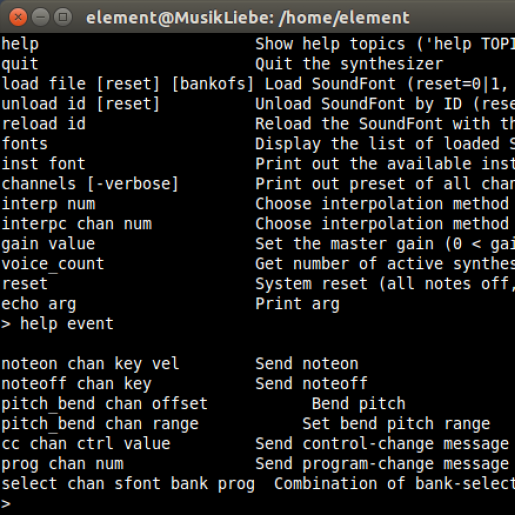
Task: Click the 'pitch_bend chan range' line
Action: [100, 424]
